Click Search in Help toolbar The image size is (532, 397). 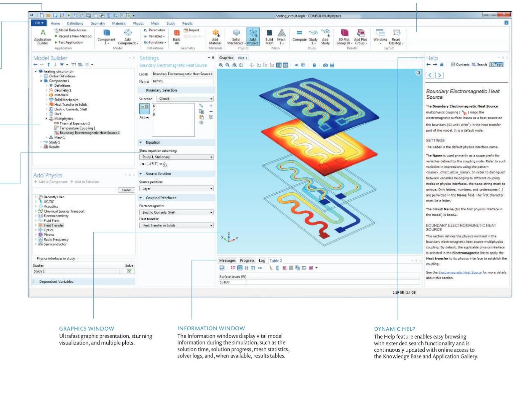click(479, 64)
